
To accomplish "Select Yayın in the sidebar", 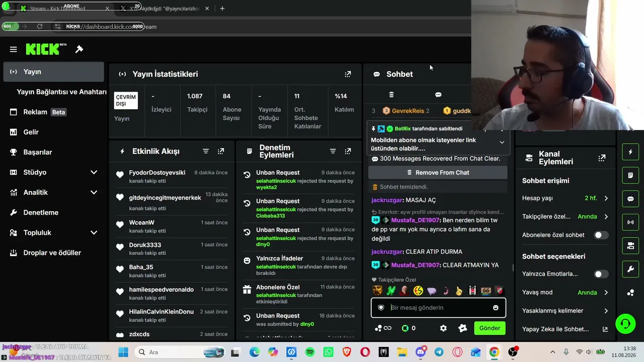I will tap(54, 72).
